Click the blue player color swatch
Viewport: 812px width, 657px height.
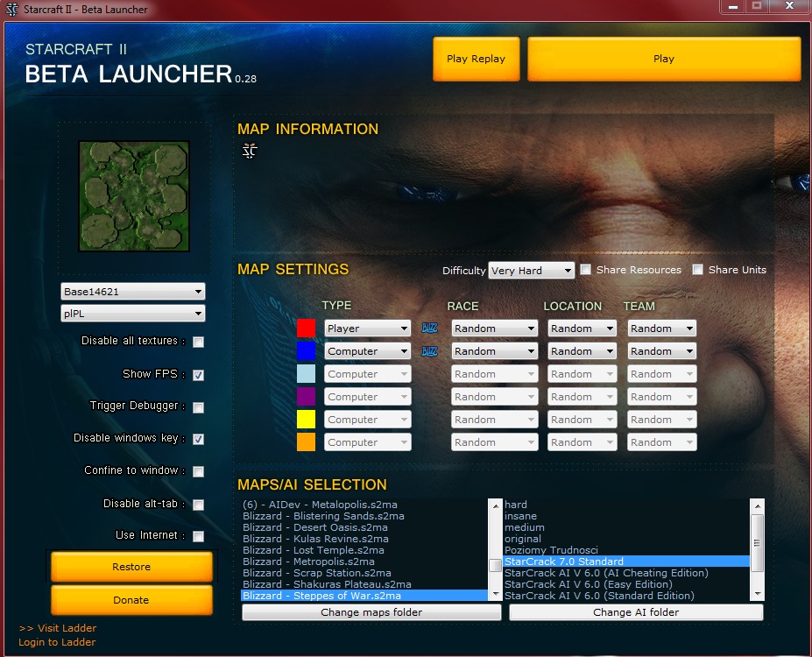click(x=306, y=351)
